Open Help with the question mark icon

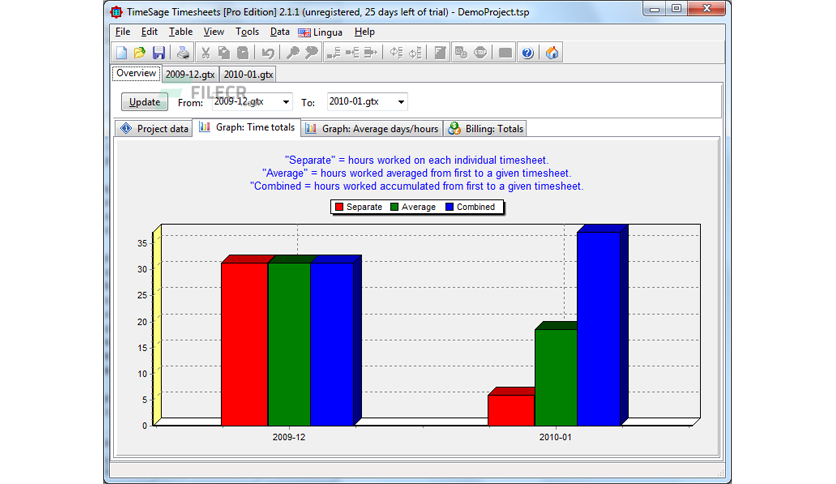click(x=527, y=52)
